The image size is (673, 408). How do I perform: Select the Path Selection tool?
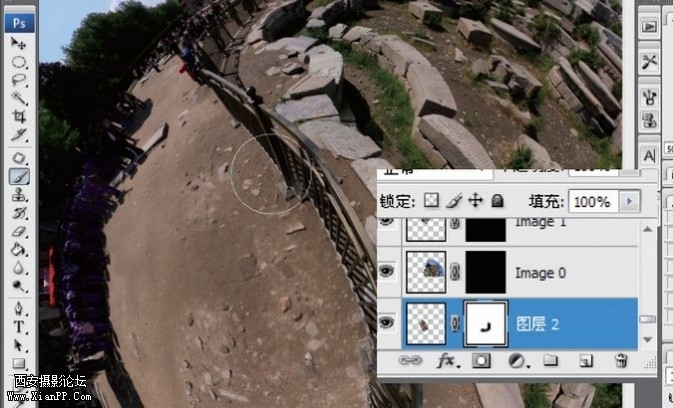point(18,345)
